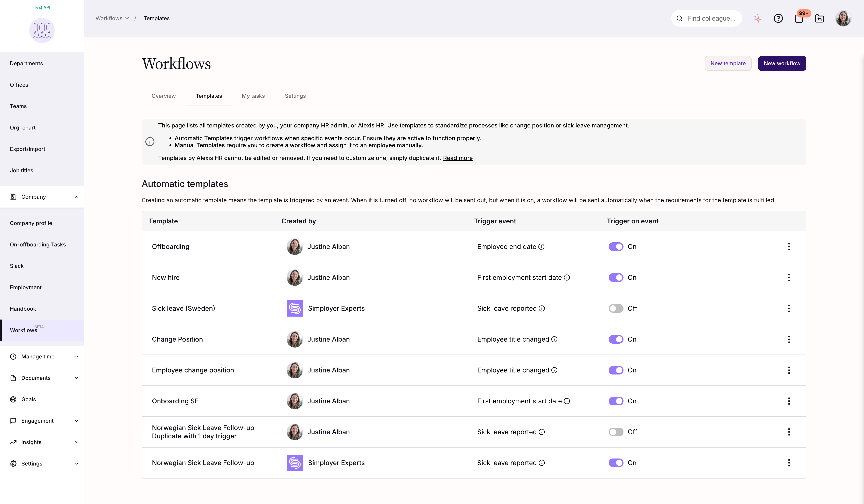Image resolution: width=864 pixels, height=504 pixels.
Task: Enable the Sick leave (Sweden) trigger toggle
Action: [616, 308]
